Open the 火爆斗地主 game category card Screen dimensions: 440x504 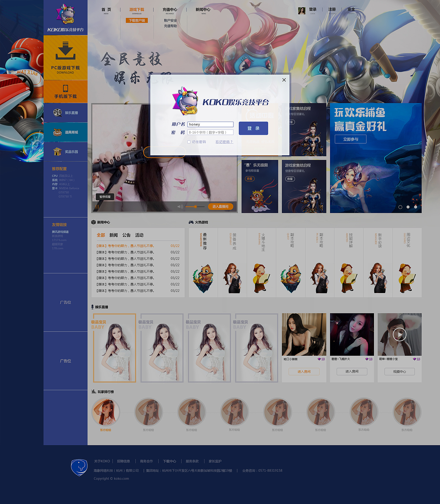coord(261,262)
